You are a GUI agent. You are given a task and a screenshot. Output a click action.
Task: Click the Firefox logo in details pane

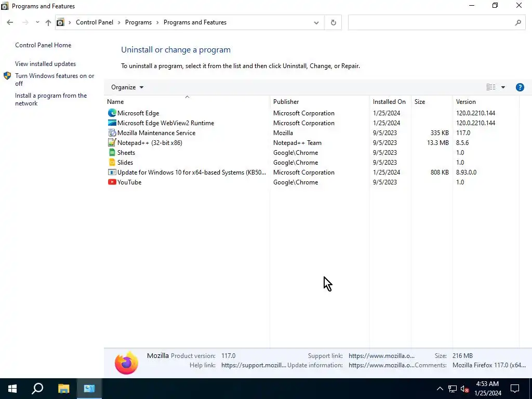pyautogui.click(x=126, y=363)
